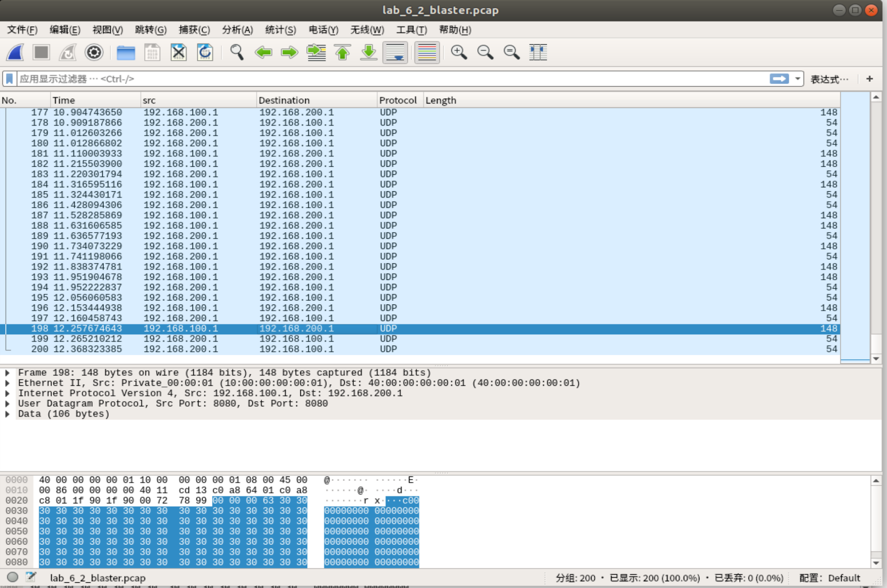887x588 pixels.
Task: Click the filter bookmark icon
Action: coord(10,79)
